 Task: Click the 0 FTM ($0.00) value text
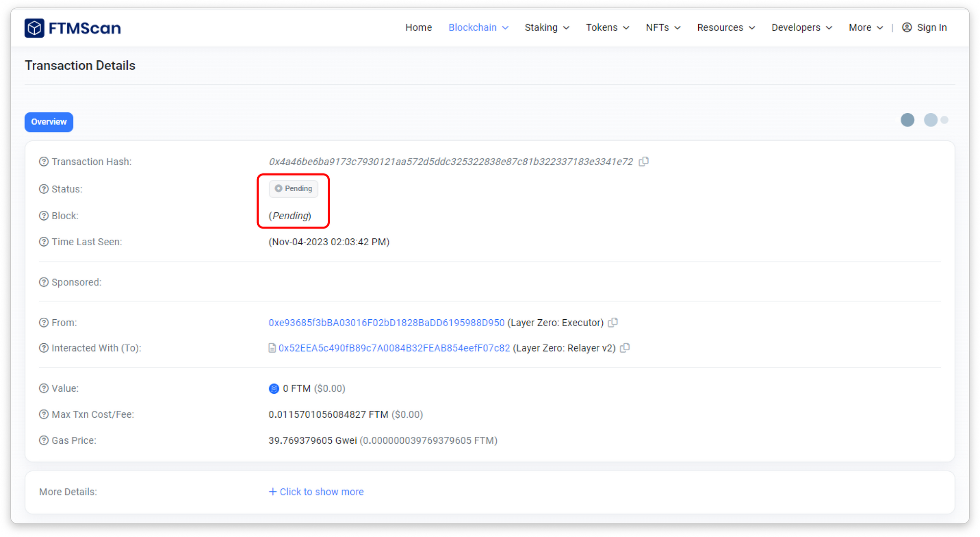(314, 388)
